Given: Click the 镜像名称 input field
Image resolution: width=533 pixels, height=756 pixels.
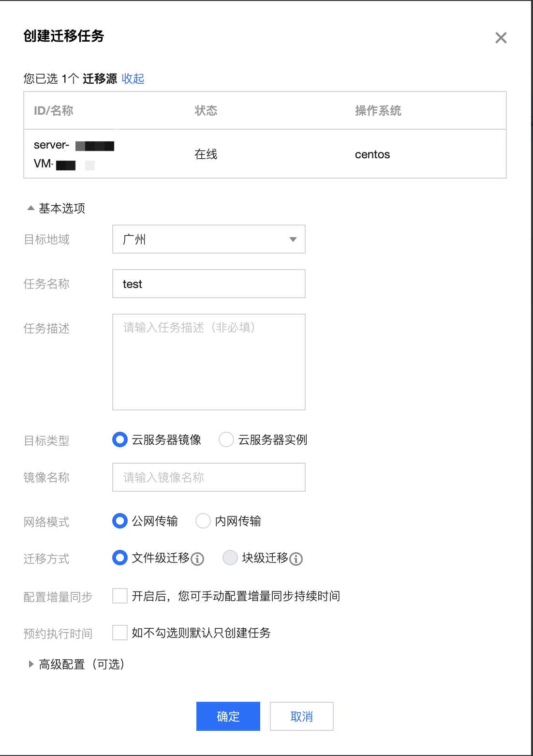Looking at the screenshot, I should tap(209, 477).
